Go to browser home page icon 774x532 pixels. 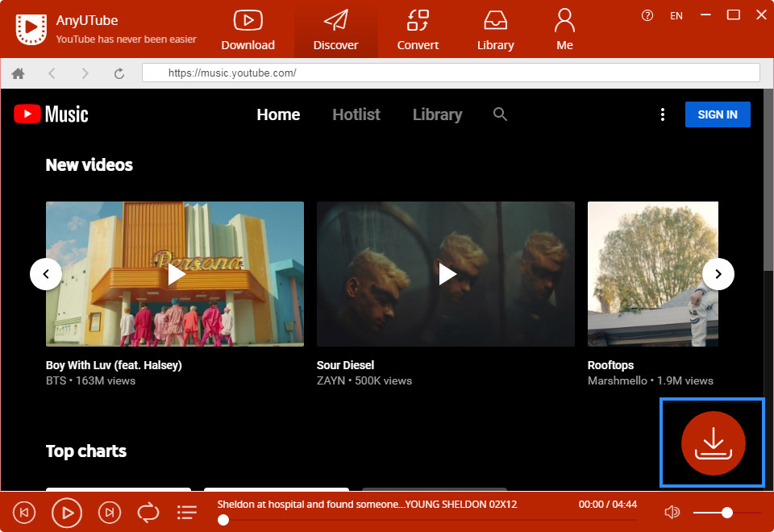tap(19, 73)
